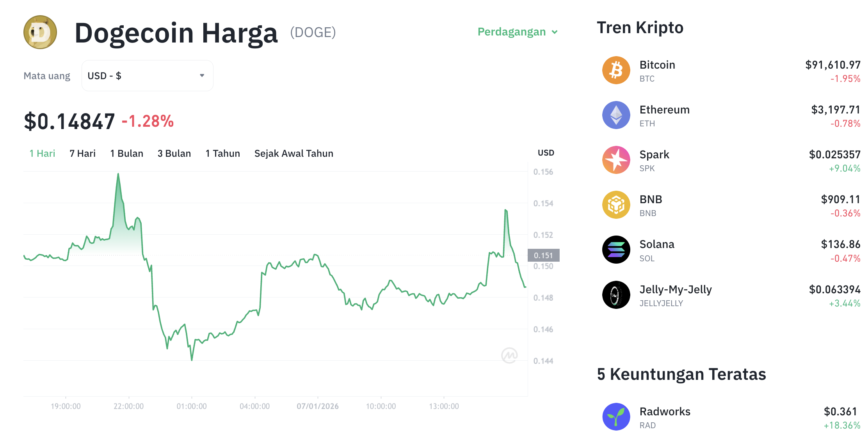Viewport: 868px width, 436px height.
Task: Click the Jelly-My-Jelly coin icon
Action: click(616, 294)
